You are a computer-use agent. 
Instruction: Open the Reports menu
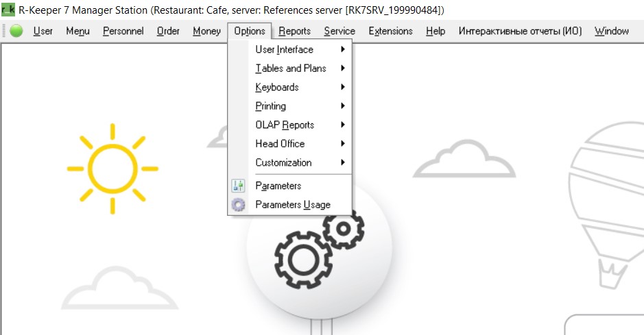point(294,31)
